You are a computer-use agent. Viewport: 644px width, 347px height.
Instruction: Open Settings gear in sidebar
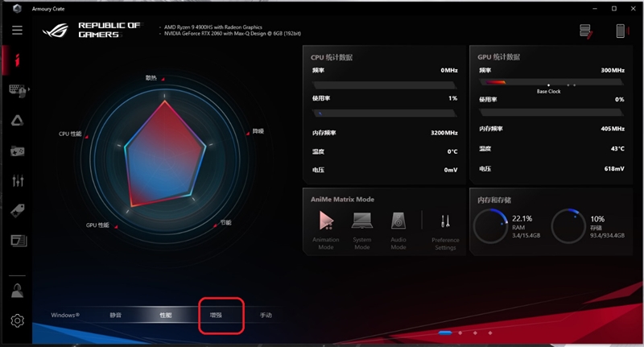click(x=17, y=320)
